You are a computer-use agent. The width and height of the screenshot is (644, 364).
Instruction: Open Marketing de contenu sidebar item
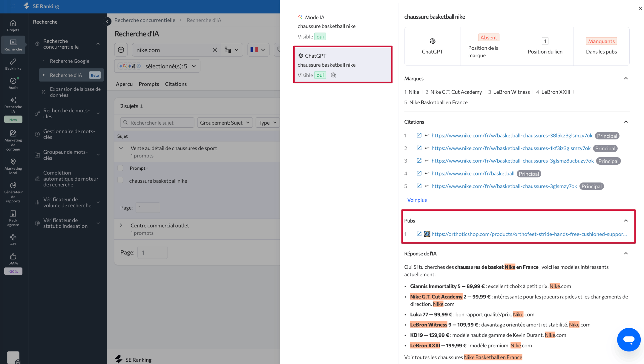(x=13, y=140)
